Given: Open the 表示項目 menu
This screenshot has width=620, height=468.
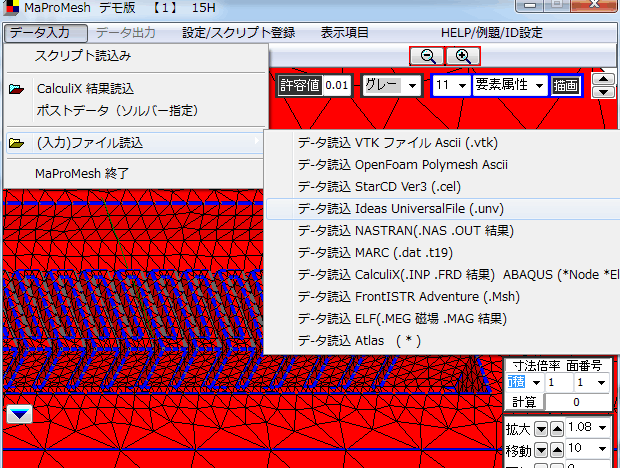Looking at the screenshot, I should point(344,33).
